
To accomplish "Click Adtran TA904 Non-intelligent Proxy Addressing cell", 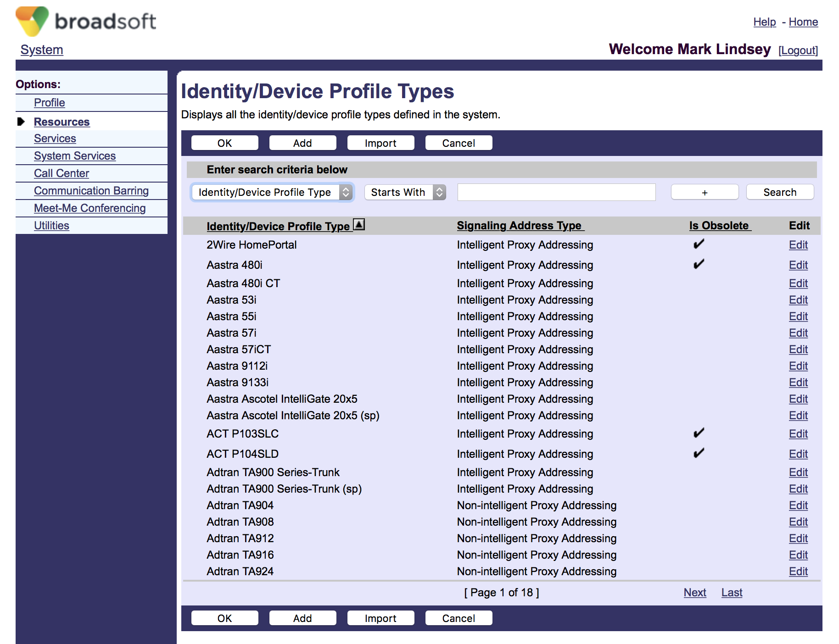I will (x=537, y=505).
